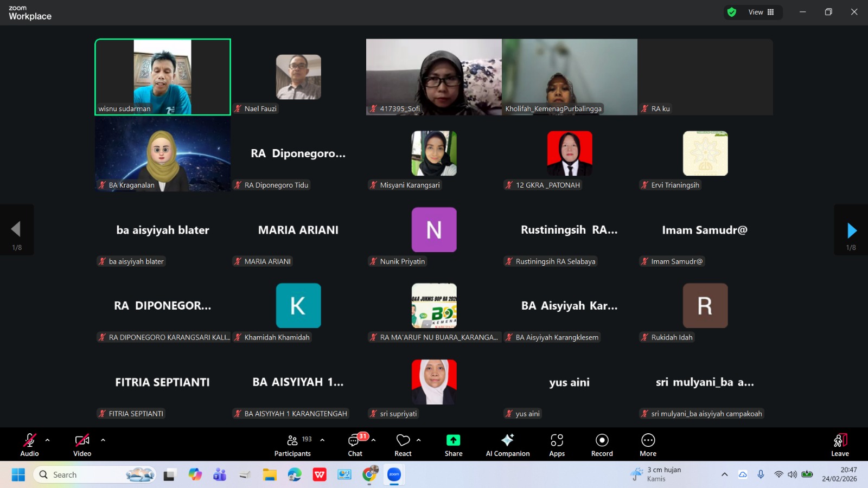Unmute microphone with the Audio button

29,445
